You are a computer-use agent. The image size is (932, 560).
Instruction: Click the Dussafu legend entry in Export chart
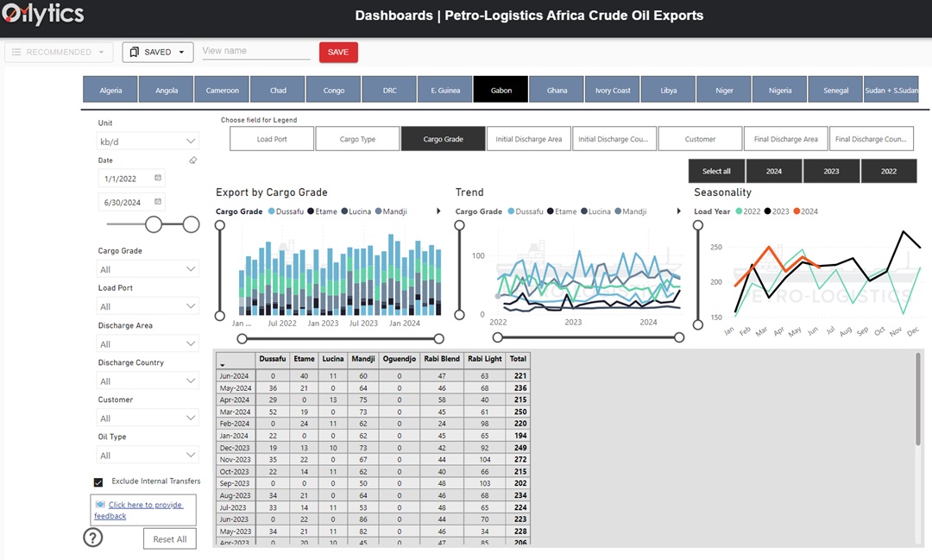click(x=286, y=211)
